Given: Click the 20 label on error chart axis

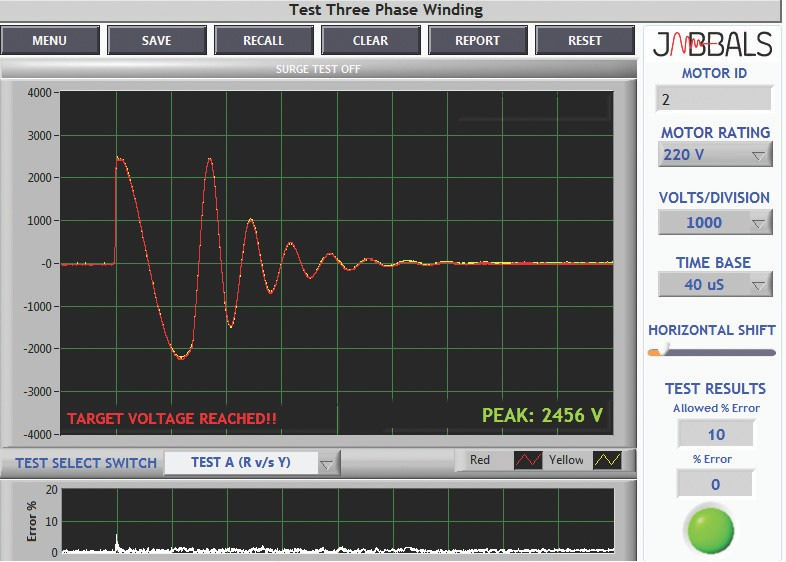Looking at the screenshot, I should (52, 490).
